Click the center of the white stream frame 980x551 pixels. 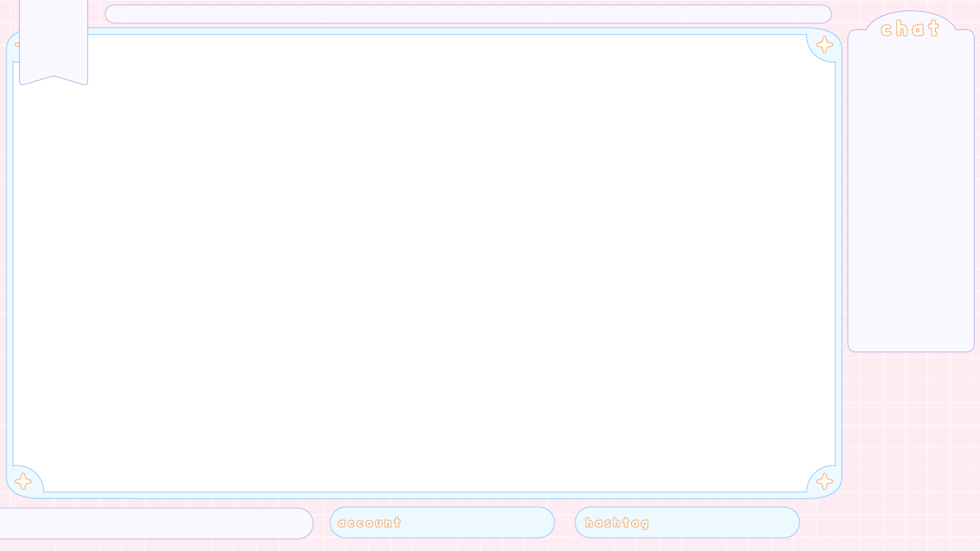coord(424,263)
